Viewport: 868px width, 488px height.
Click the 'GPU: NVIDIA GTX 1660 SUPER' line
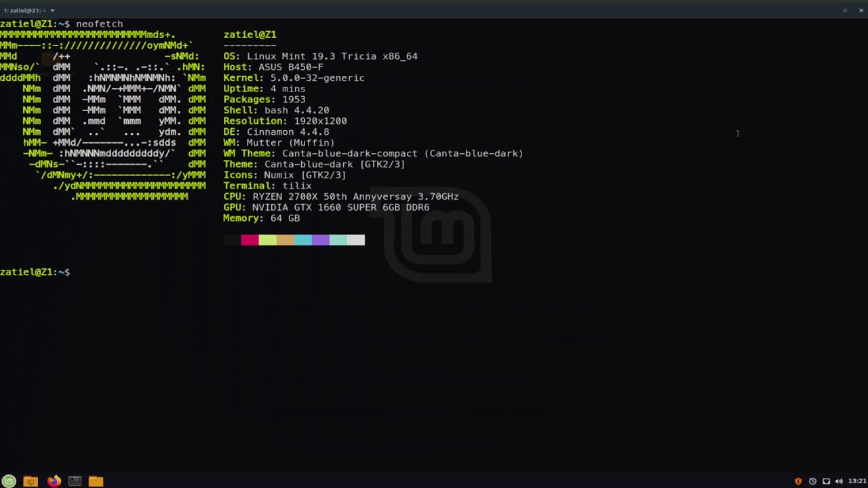326,208
